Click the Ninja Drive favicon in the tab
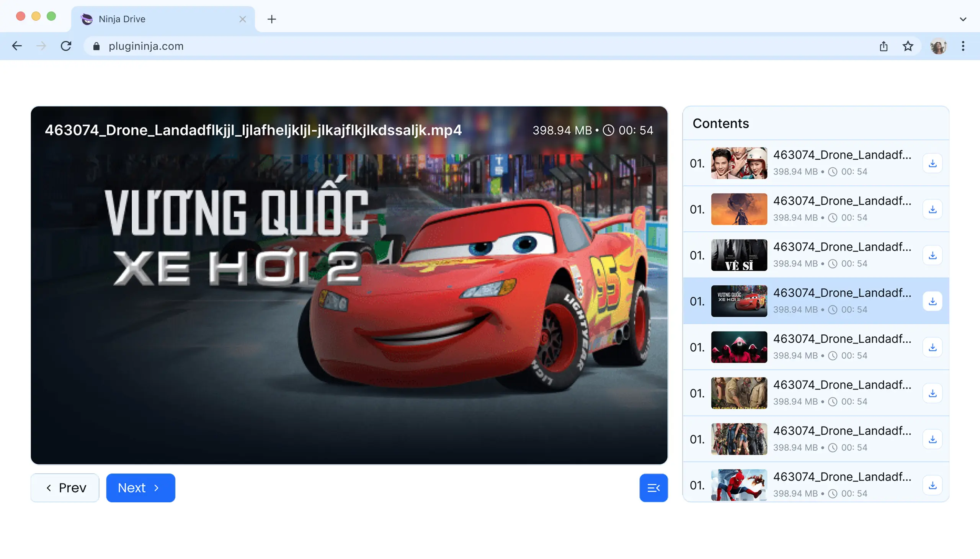 click(x=87, y=19)
